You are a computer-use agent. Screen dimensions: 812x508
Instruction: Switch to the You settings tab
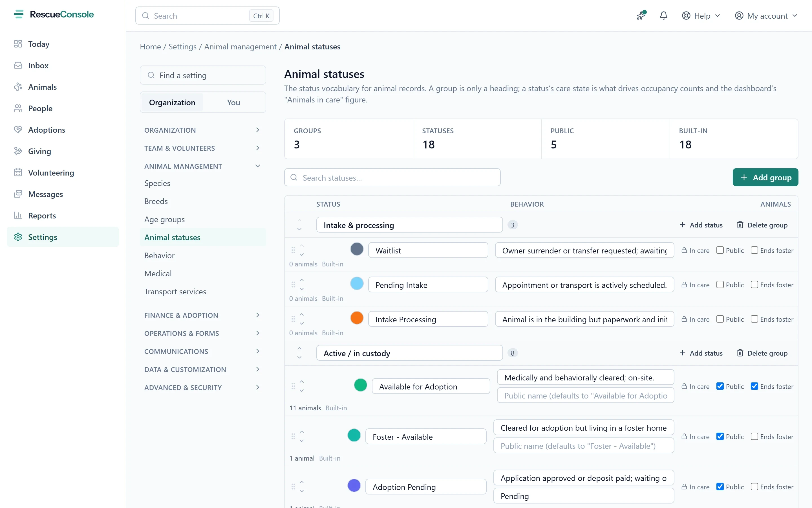pos(233,102)
